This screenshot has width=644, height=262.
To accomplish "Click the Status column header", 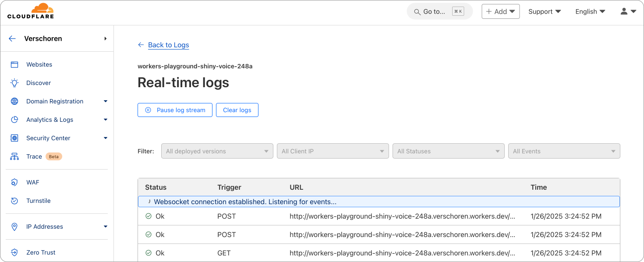I will coord(156,187).
